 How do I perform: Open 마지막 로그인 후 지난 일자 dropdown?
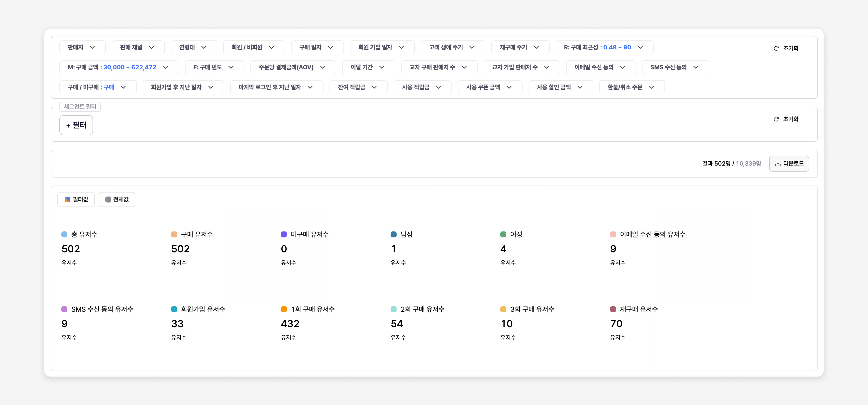(277, 87)
